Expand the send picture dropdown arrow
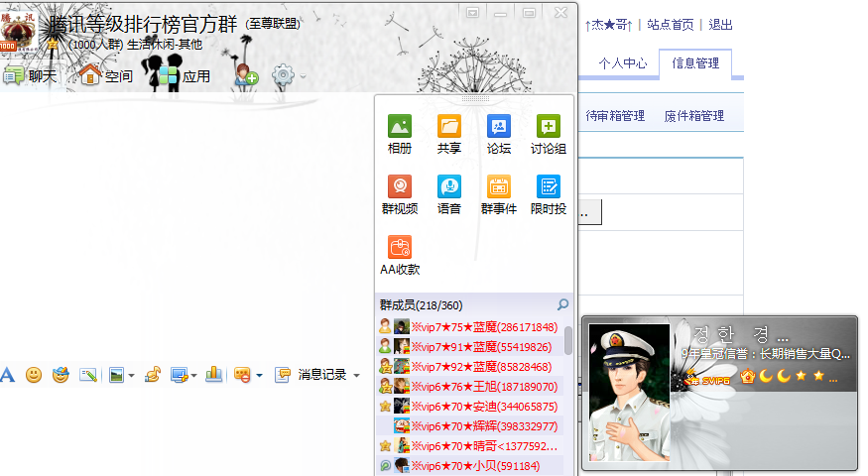Image resolution: width=868 pixels, height=476 pixels. (x=131, y=375)
